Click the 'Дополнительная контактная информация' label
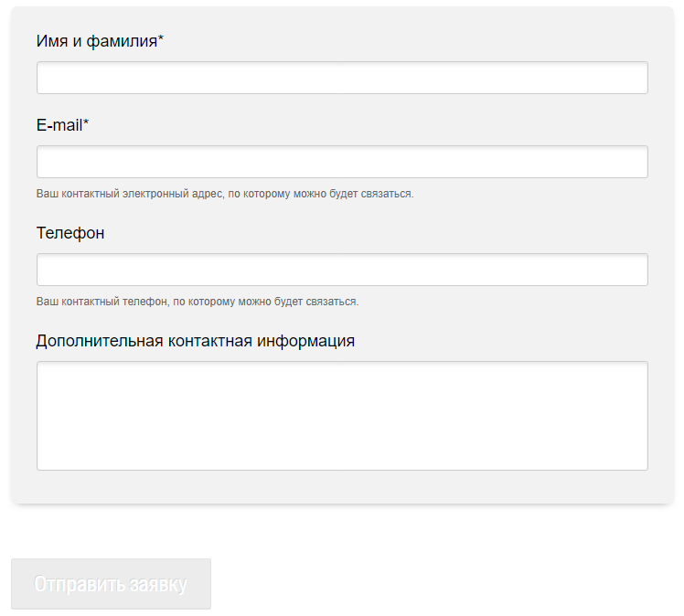684x616 pixels. coord(196,341)
